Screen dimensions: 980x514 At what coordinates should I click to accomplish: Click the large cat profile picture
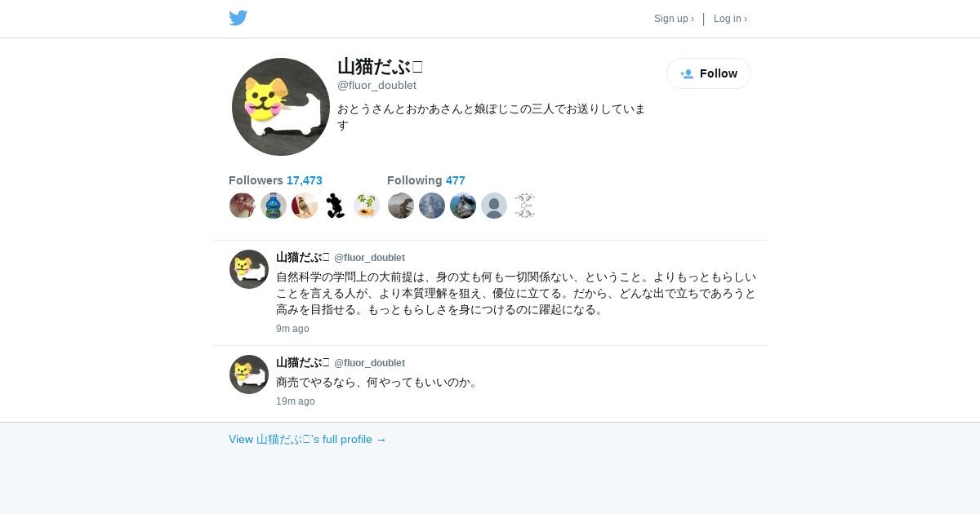pyautogui.click(x=281, y=107)
